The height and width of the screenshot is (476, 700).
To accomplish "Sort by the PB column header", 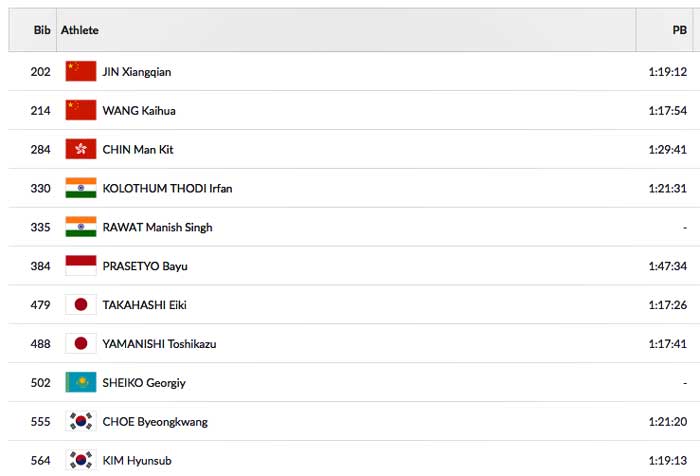I will 679,30.
